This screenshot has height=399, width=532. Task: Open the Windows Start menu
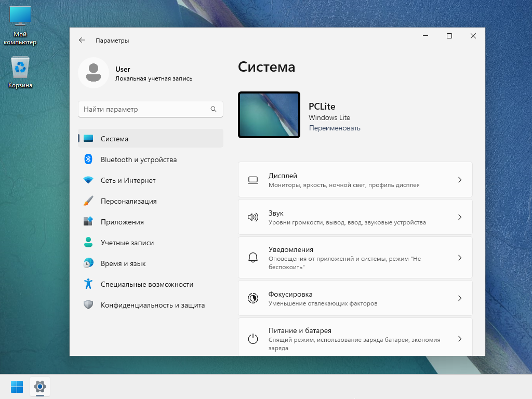click(17, 387)
